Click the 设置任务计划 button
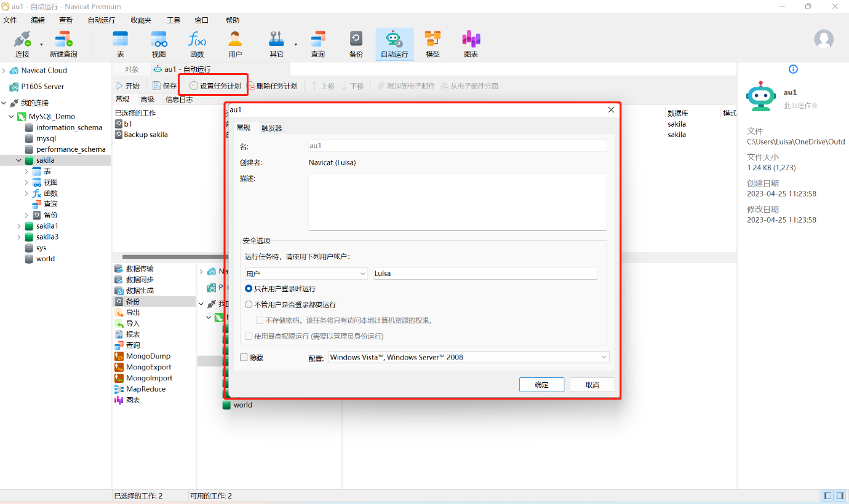 coord(215,86)
